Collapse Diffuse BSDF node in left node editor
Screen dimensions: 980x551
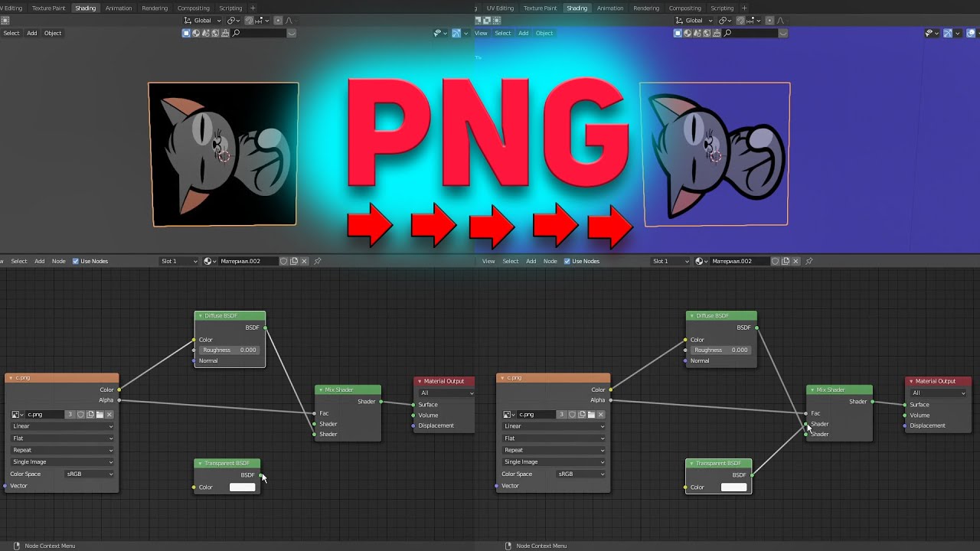click(x=200, y=316)
